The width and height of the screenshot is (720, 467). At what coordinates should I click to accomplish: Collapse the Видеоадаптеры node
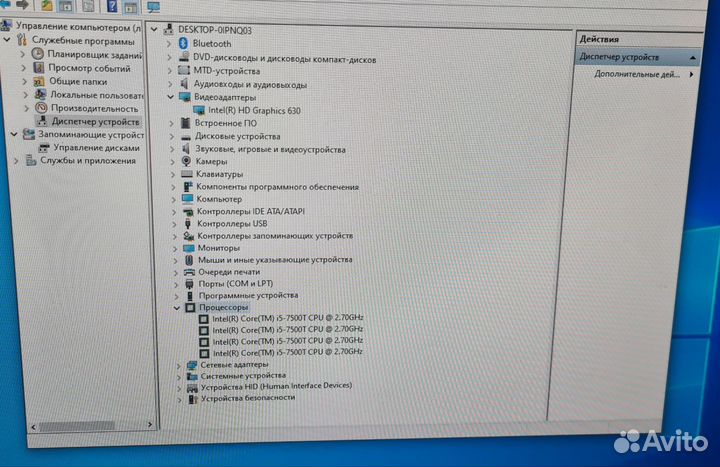(x=170, y=97)
